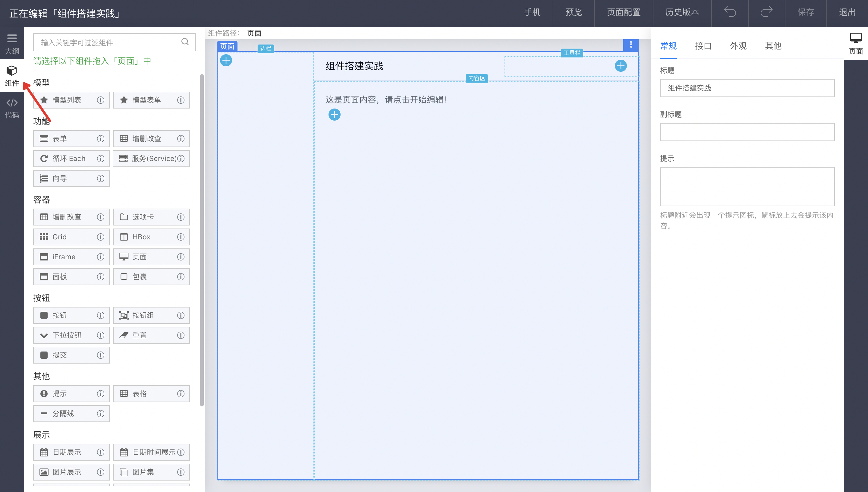Switch to the 常规 settings tab
This screenshot has width=868, height=492.
click(x=668, y=46)
